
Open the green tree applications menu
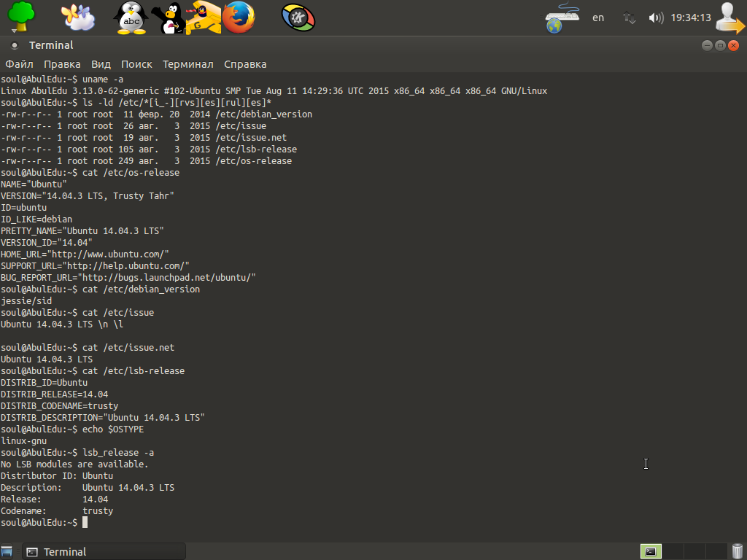click(x=21, y=17)
